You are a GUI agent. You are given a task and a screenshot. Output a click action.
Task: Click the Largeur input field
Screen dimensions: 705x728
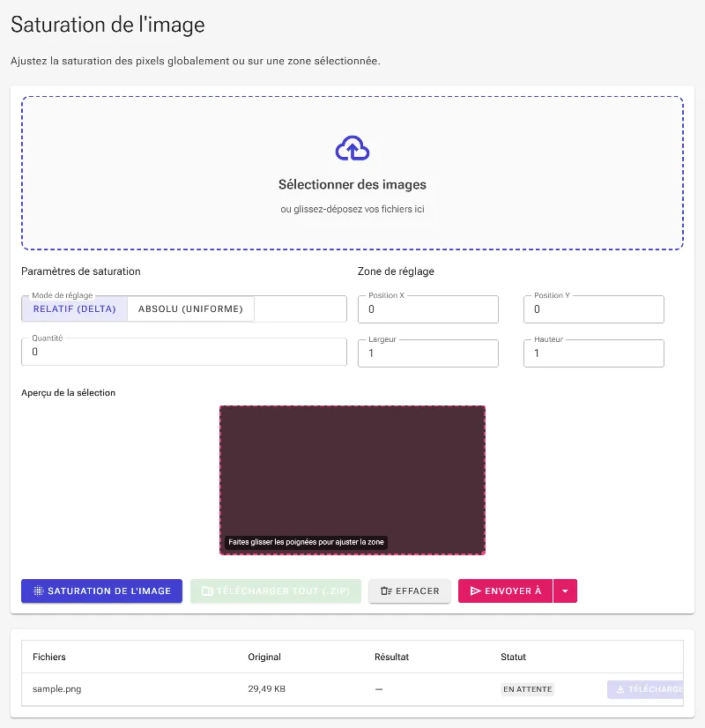click(x=428, y=353)
